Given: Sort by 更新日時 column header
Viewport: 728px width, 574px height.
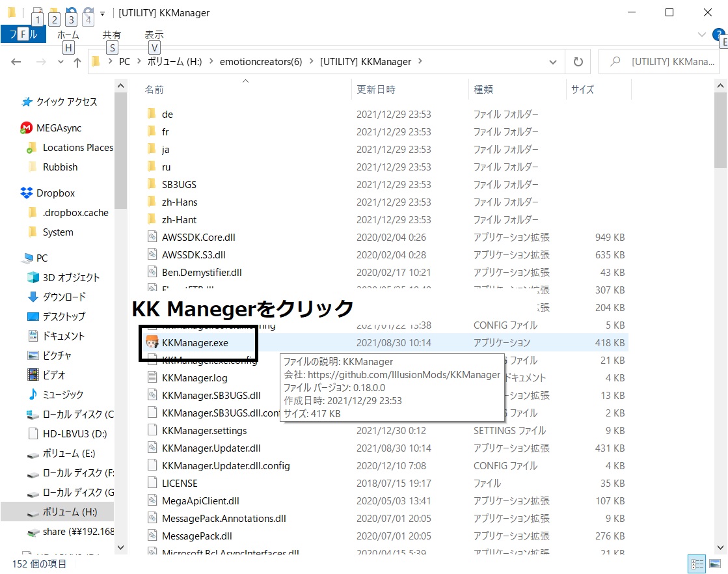Looking at the screenshot, I should [376, 89].
